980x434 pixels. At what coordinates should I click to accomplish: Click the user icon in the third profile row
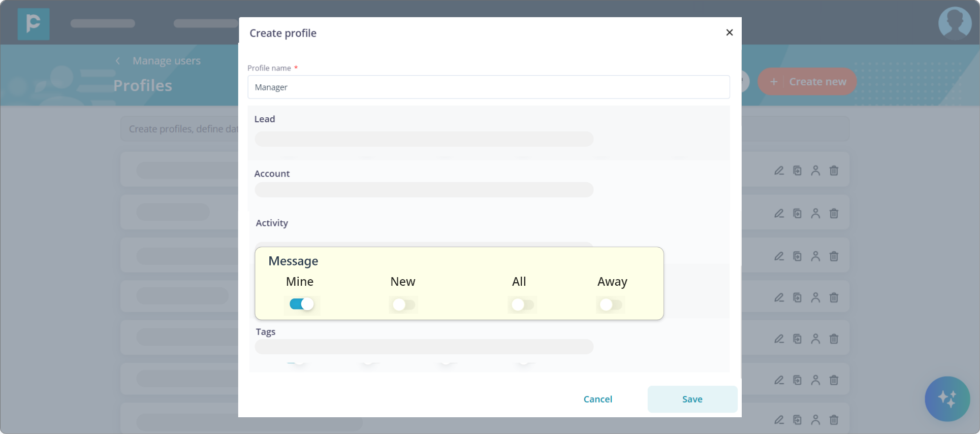coord(815,256)
